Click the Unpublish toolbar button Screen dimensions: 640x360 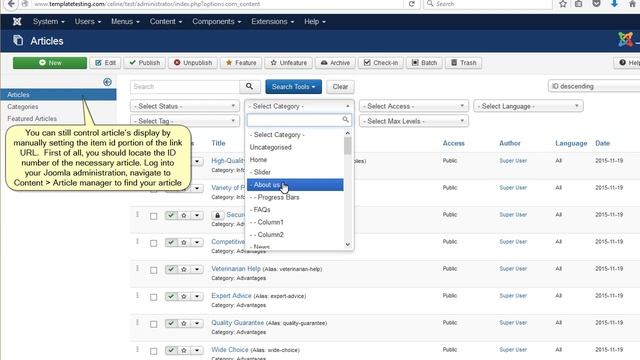(193, 63)
